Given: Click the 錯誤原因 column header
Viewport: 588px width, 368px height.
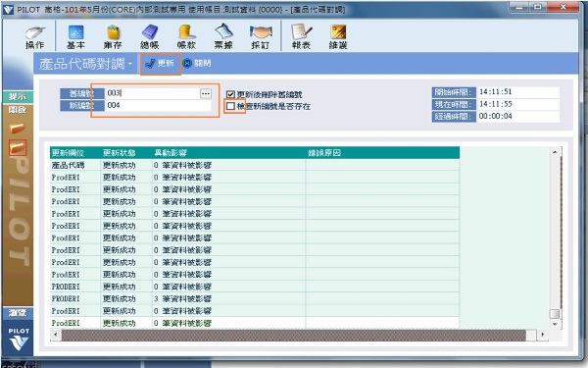Looking at the screenshot, I should pyautogui.click(x=382, y=153).
